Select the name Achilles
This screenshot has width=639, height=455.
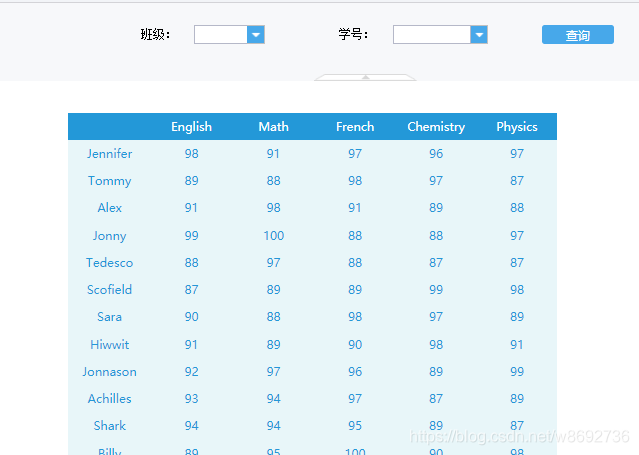109,399
